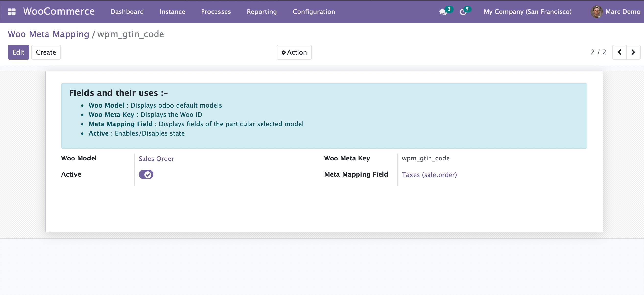This screenshot has height=295, width=644.
Task: Go to the next record arrow
Action: pyautogui.click(x=633, y=52)
